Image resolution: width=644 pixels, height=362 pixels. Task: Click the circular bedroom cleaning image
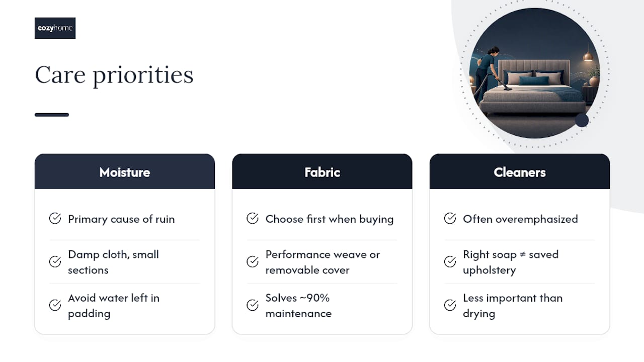click(x=534, y=73)
